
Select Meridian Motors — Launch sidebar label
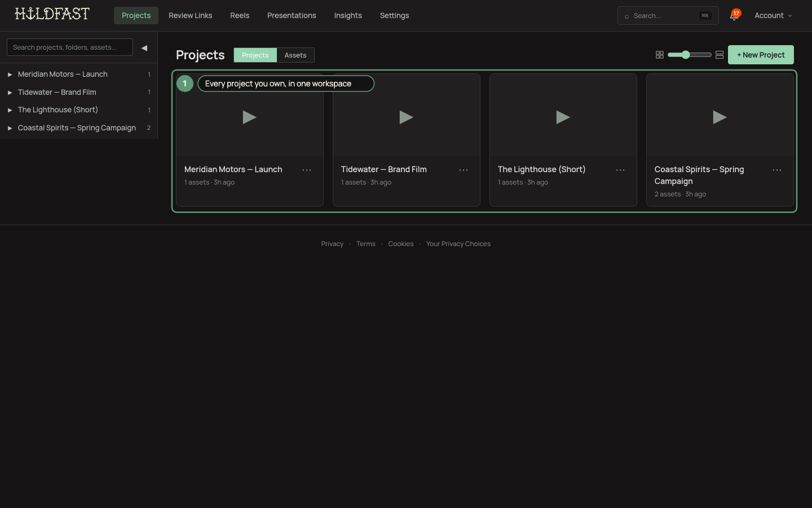click(x=63, y=75)
